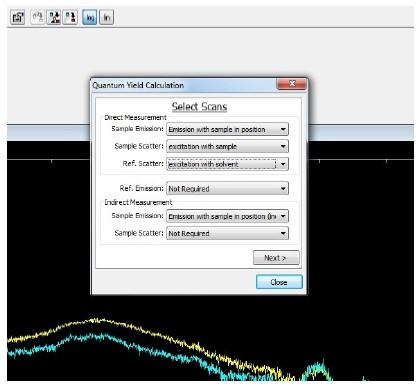Screen dimensions: 419x384
Task: Click the grayed-out second toolbar icon
Action: pos(37,17)
